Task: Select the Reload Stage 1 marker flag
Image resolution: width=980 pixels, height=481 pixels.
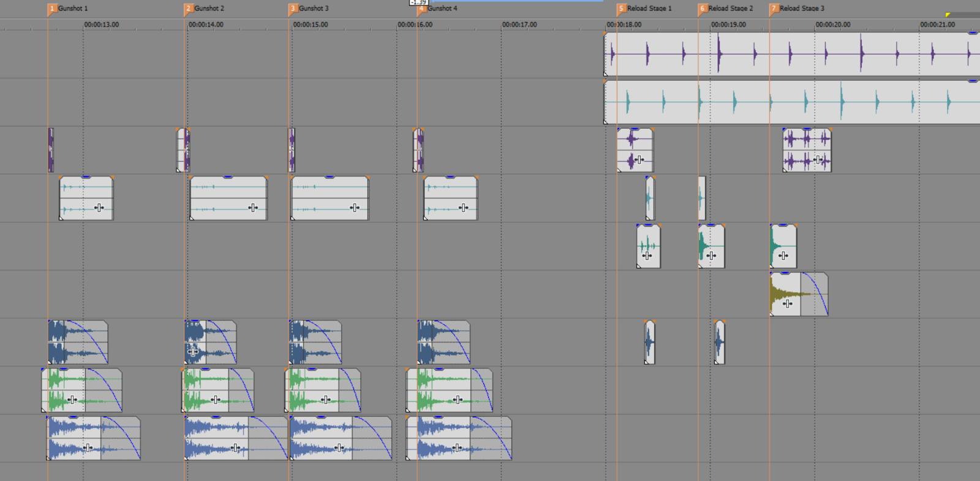Action: tap(621, 9)
